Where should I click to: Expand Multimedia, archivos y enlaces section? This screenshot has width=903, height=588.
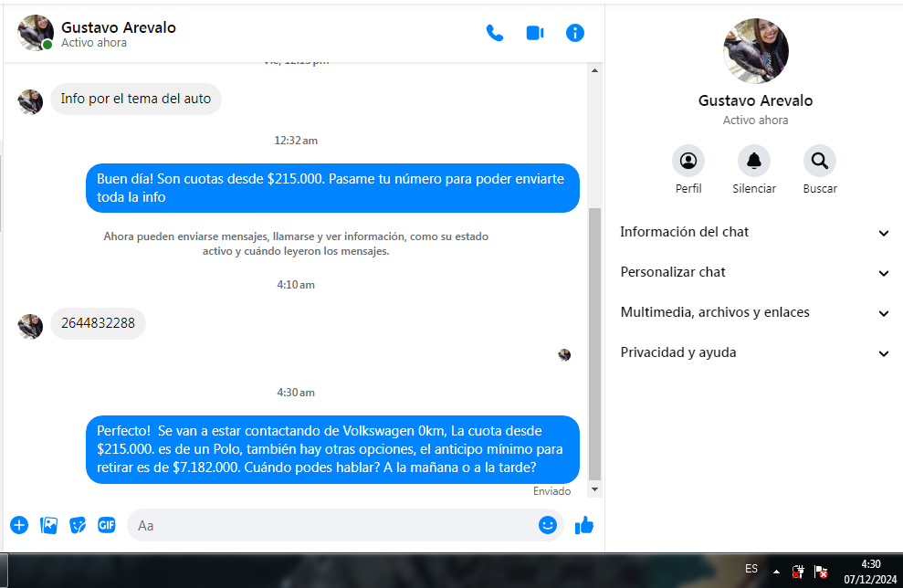coord(754,312)
